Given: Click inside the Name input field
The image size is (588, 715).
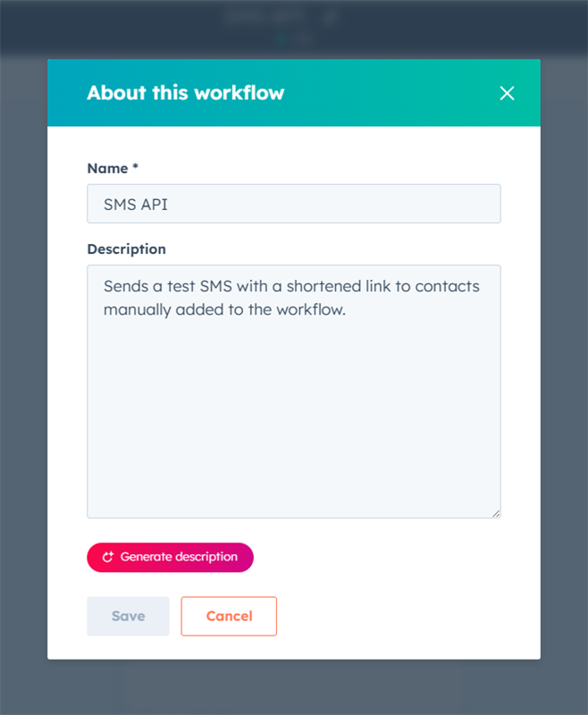Looking at the screenshot, I should pyautogui.click(x=293, y=203).
